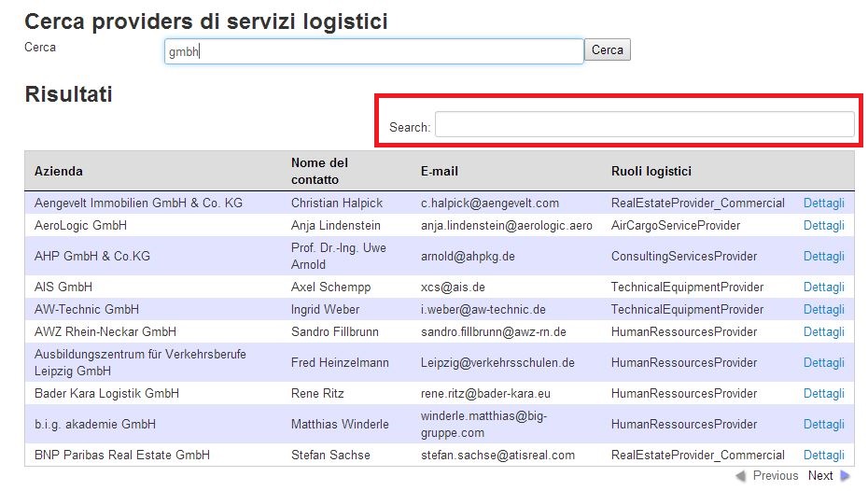868x491 pixels.
Task: Click the Previous page arrow icon
Action: coord(740,475)
